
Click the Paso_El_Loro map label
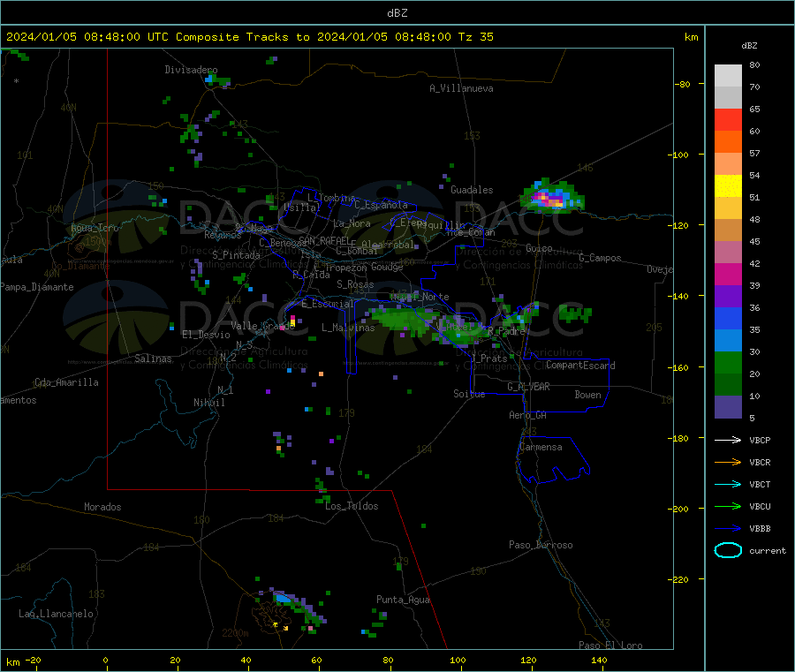pos(610,646)
